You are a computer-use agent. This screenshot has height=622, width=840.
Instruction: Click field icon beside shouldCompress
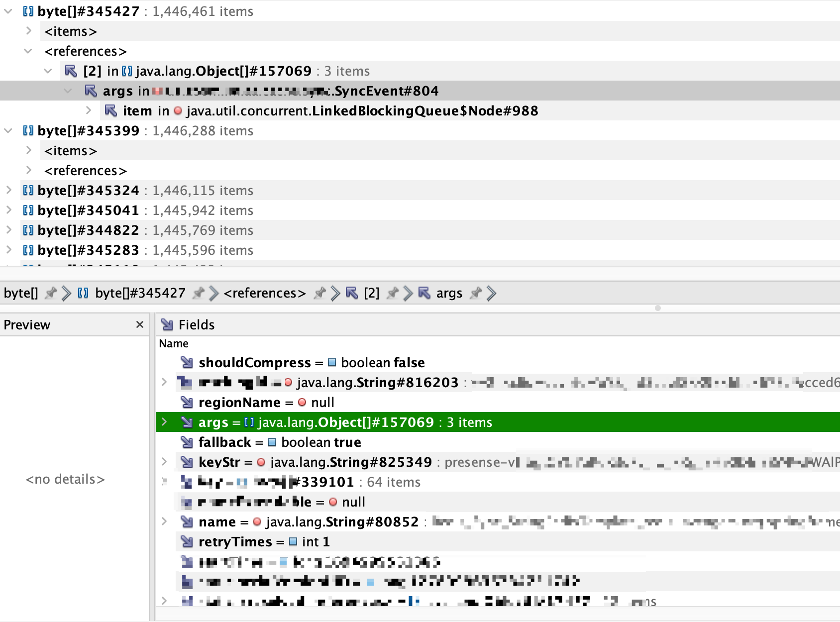[x=187, y=363]
